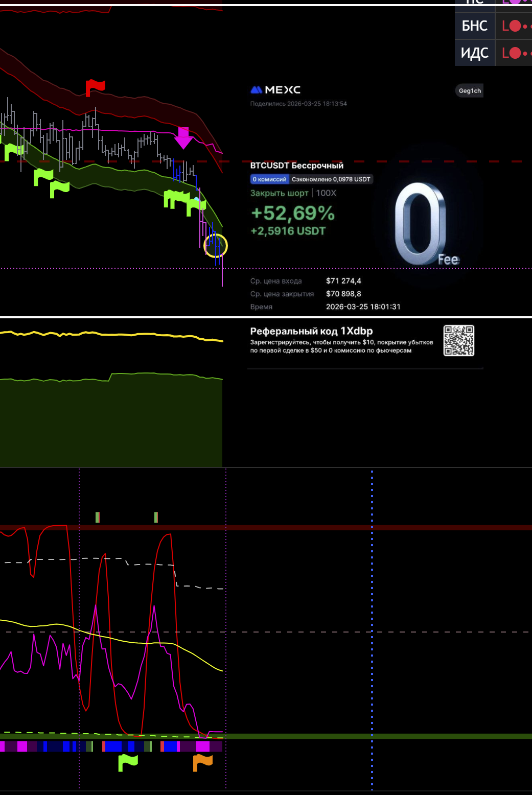Click the orange flag below the oscillator

point(202,762)
